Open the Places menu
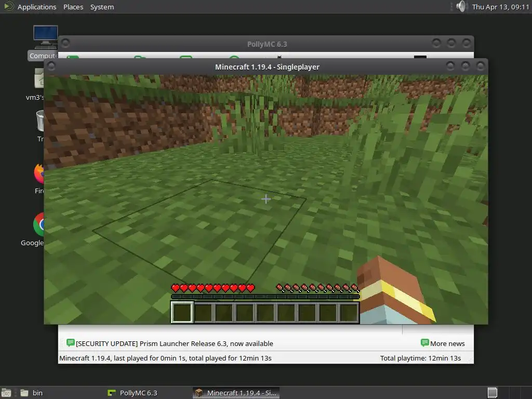 pyautogui.click(x=73, y=7)
